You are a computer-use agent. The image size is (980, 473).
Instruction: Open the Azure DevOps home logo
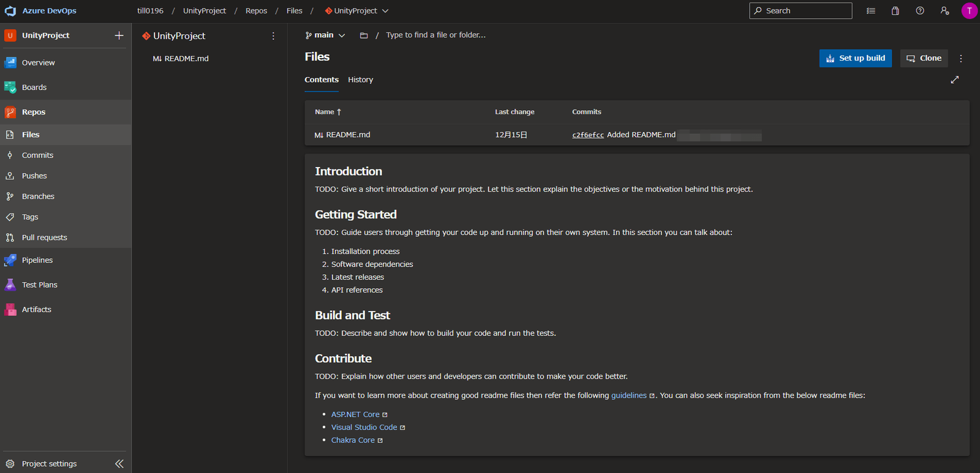click(x=10, y=11)
